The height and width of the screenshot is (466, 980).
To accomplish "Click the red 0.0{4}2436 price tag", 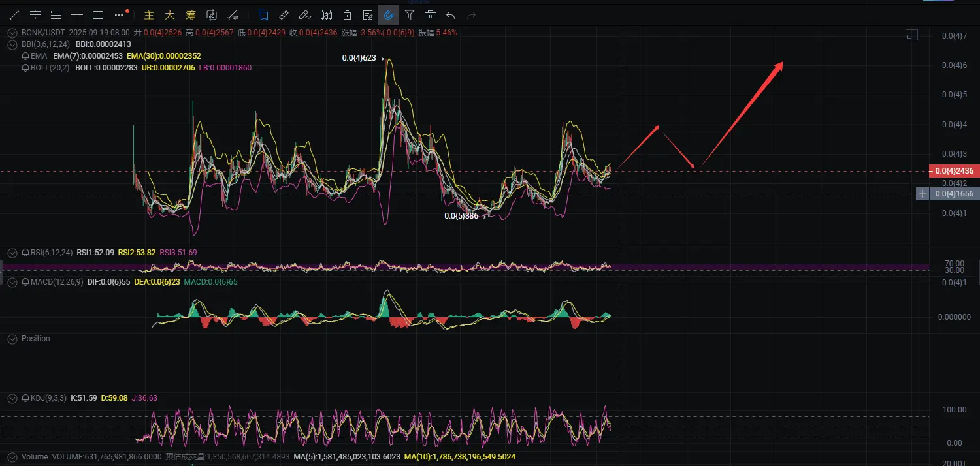I will [x=954, y=171].
